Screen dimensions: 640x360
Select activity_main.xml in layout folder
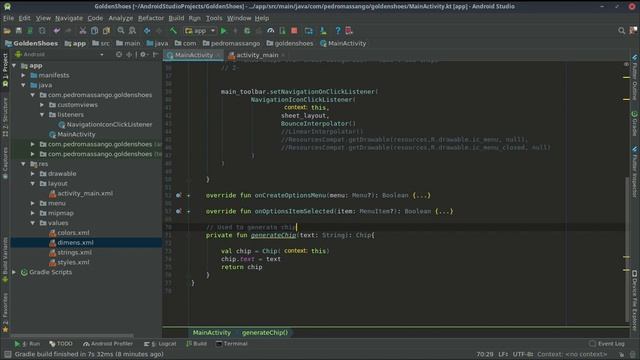click(81, 193)
